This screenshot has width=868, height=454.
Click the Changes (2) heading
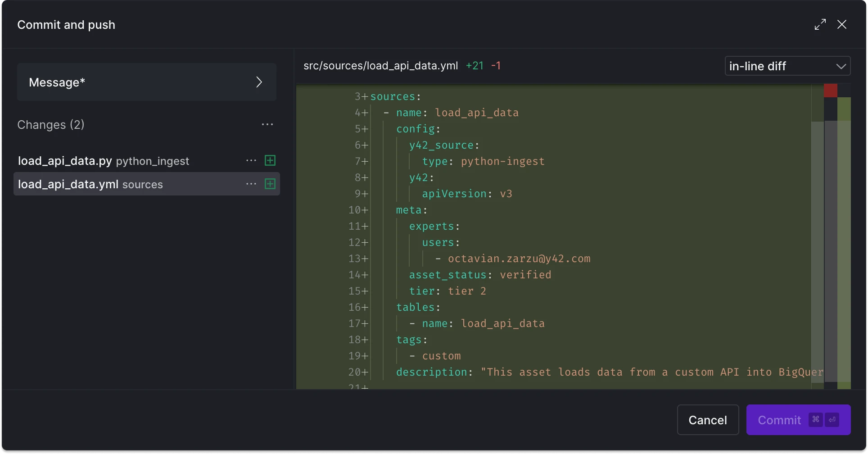tap(51, 125)
